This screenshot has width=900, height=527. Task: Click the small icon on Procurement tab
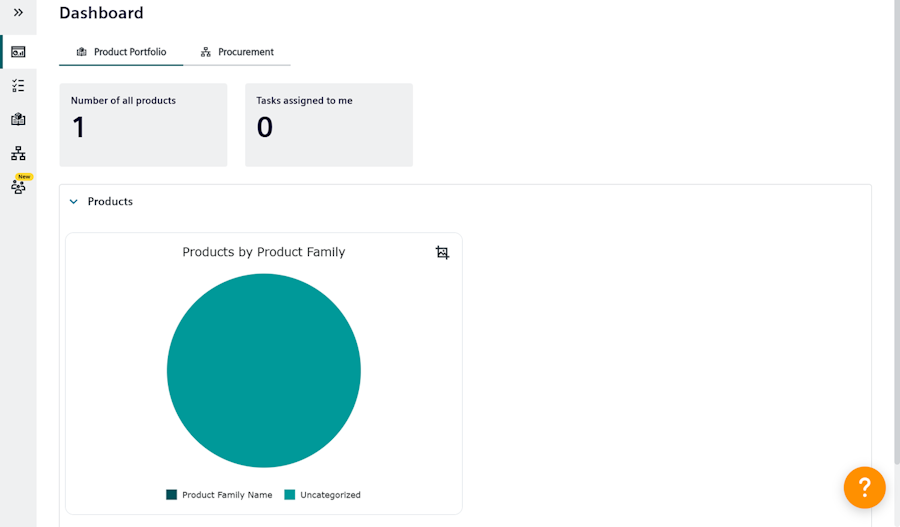coord(206,52)
